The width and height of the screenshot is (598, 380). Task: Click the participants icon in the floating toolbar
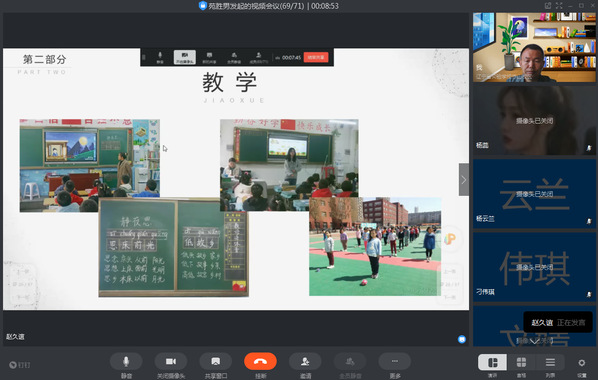point(259,57)
